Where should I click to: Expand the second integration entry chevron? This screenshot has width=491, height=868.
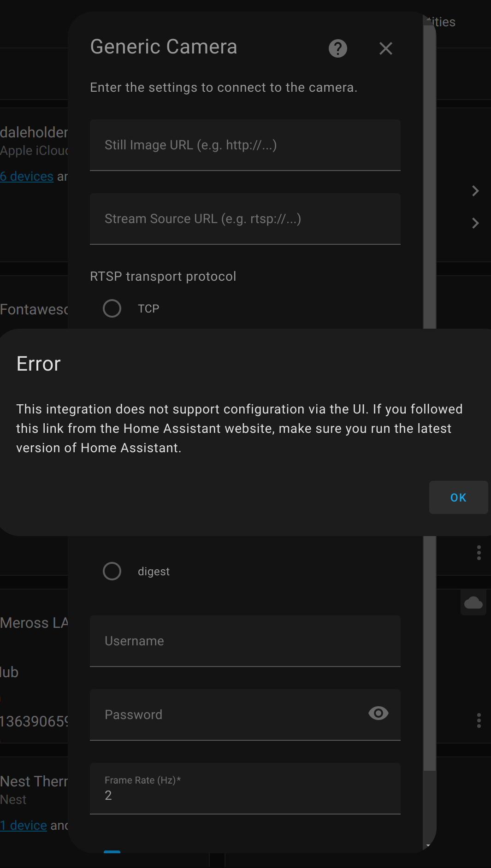pos(475,223)
